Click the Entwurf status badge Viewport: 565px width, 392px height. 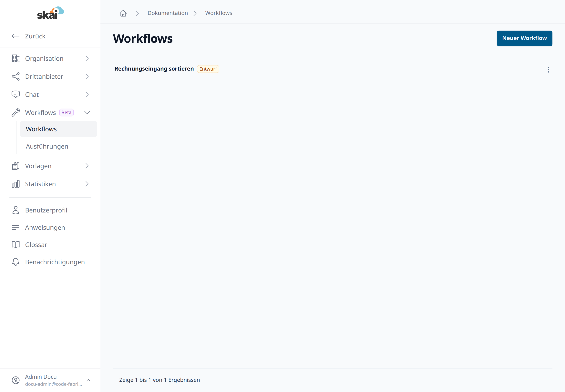pyautogui.click(x=208, y=69)
